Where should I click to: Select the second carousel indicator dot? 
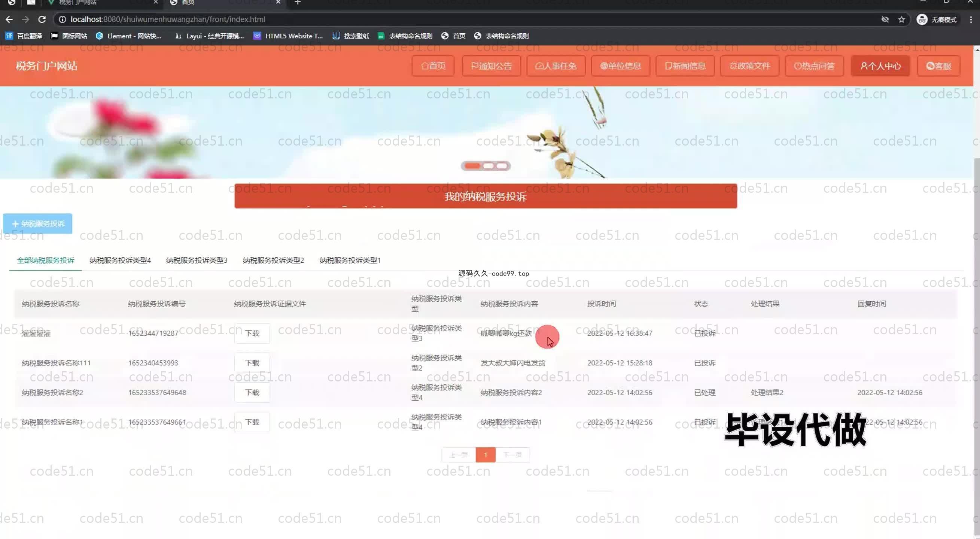(x=488, y=166)
